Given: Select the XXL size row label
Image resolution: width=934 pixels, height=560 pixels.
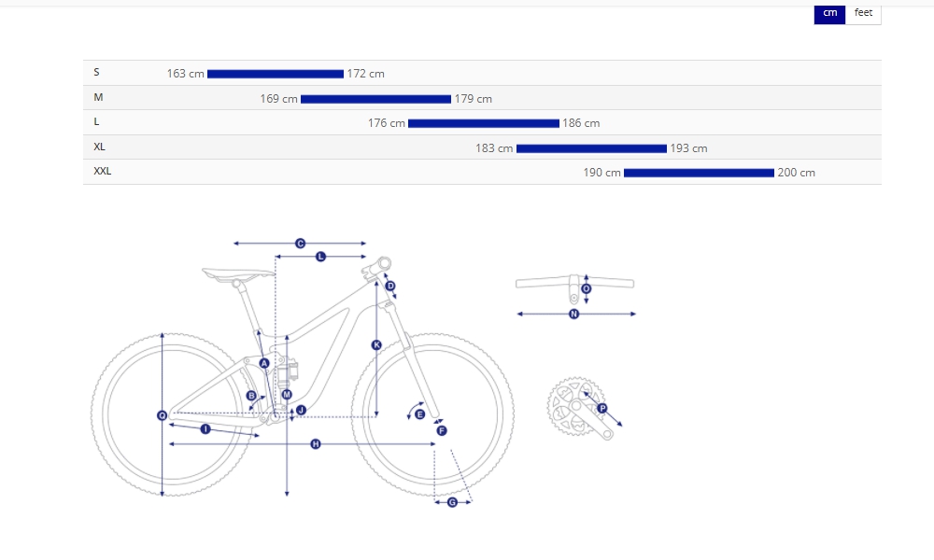Looking at the screenshot, I should click(103, 172).
